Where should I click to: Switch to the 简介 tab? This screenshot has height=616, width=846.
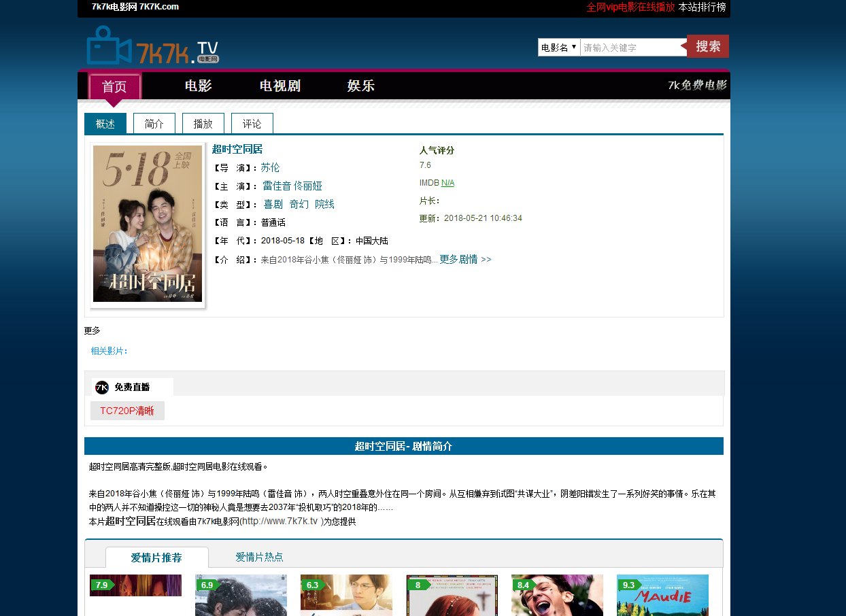(154, 124)
